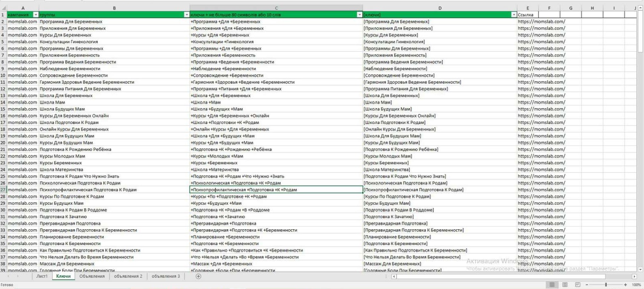Select cell '+Школа +Будущих +Мам'

(x=276, y=109)
